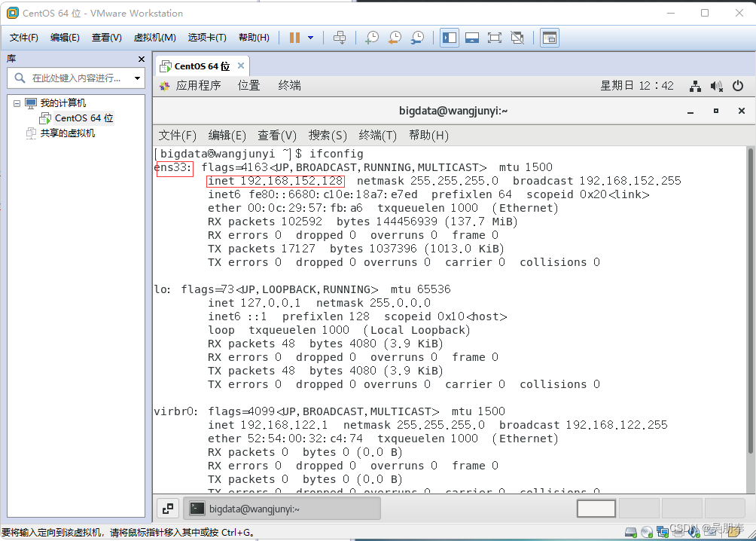Click the clock 星期日 12:42
This screenshot has width=756, height=541.
click(636, 86)
